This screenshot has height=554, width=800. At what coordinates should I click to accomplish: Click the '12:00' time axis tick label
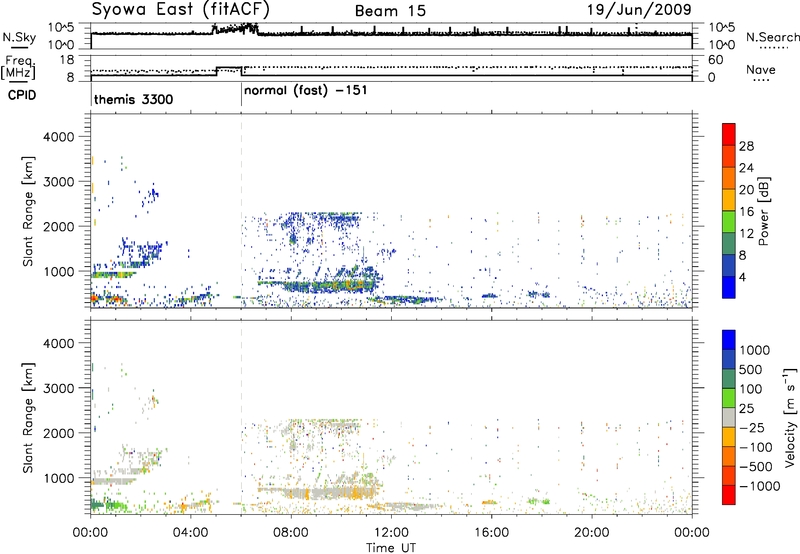pyautogui.click(x=391, y=533)
